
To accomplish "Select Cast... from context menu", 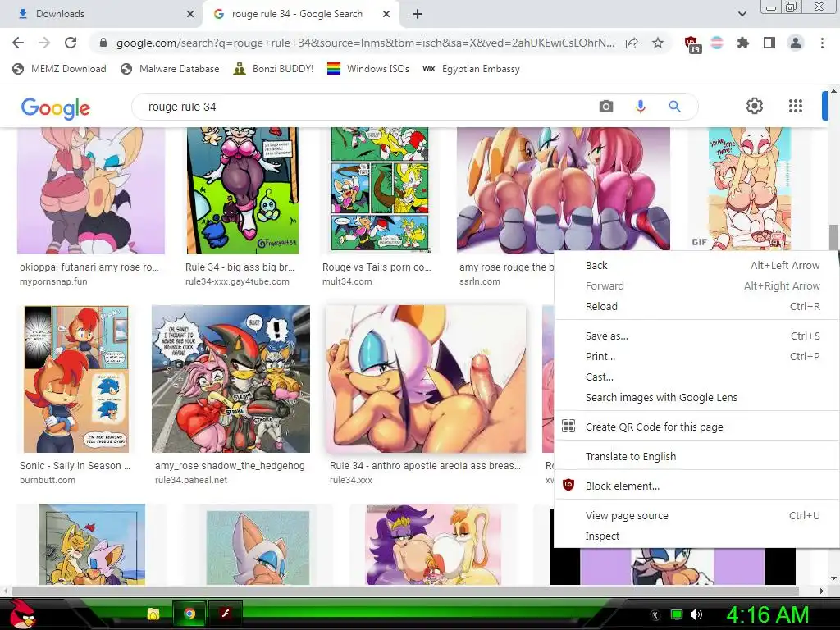I will [697, 377].
